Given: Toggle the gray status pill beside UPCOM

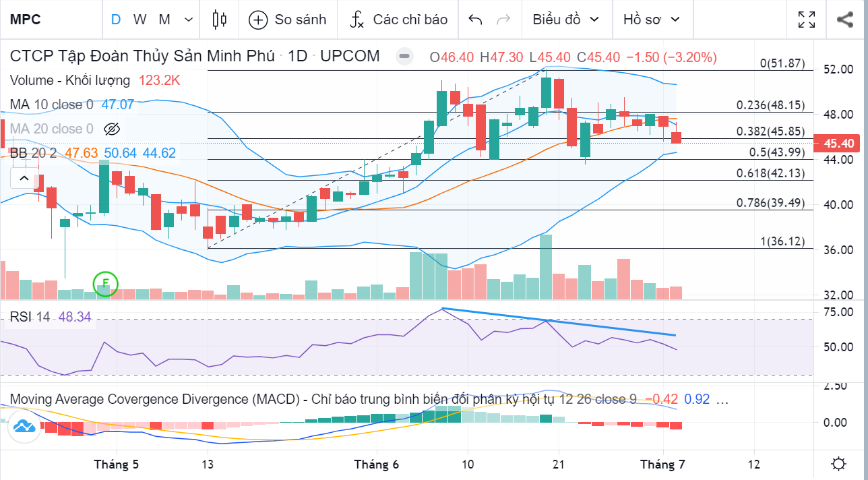Looking at the screenshot, I should 404,57.
